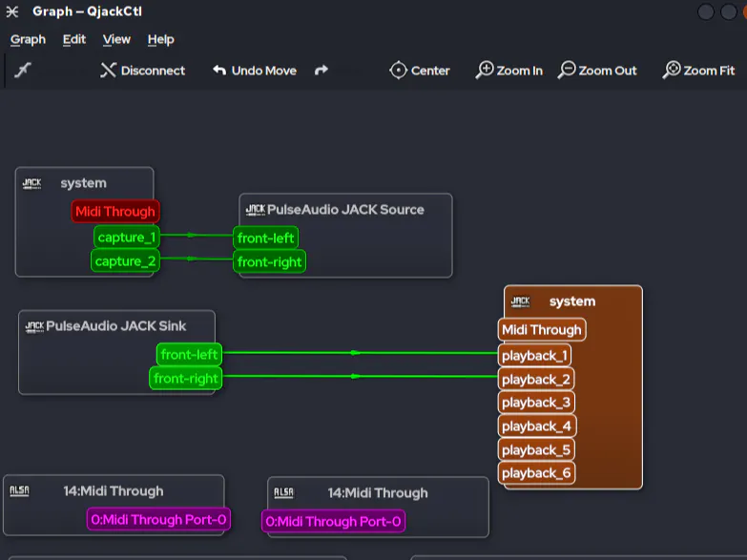Click Undo Move in the toolbar

(255, 71)
